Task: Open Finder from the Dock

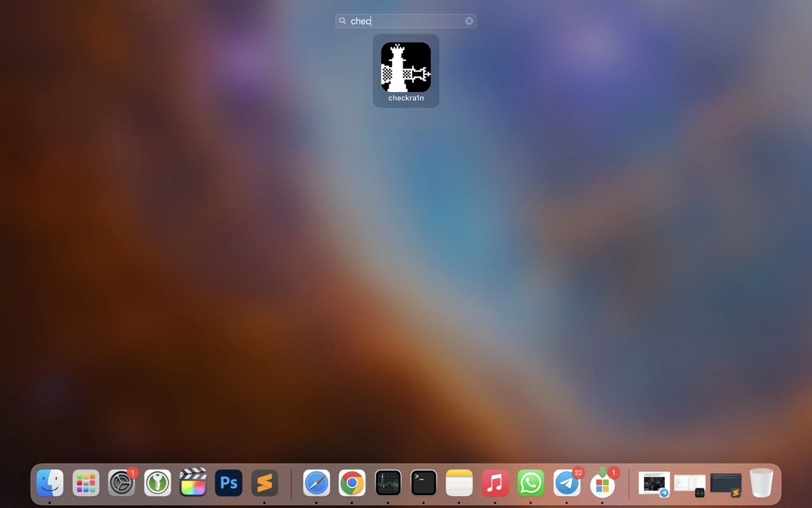Action: [x=49, y=483]
